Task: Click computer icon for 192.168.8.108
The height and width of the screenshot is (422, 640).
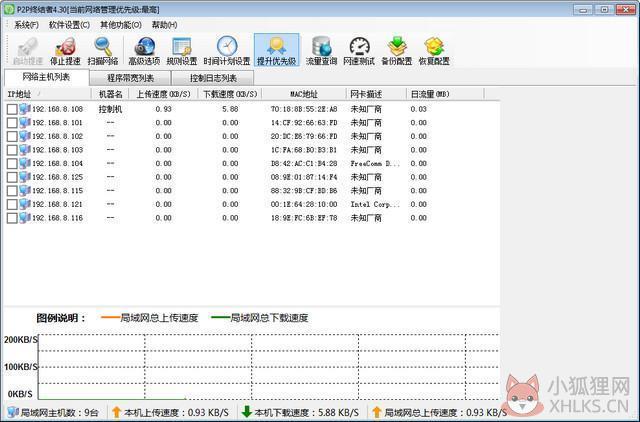Action: [25, 109]
